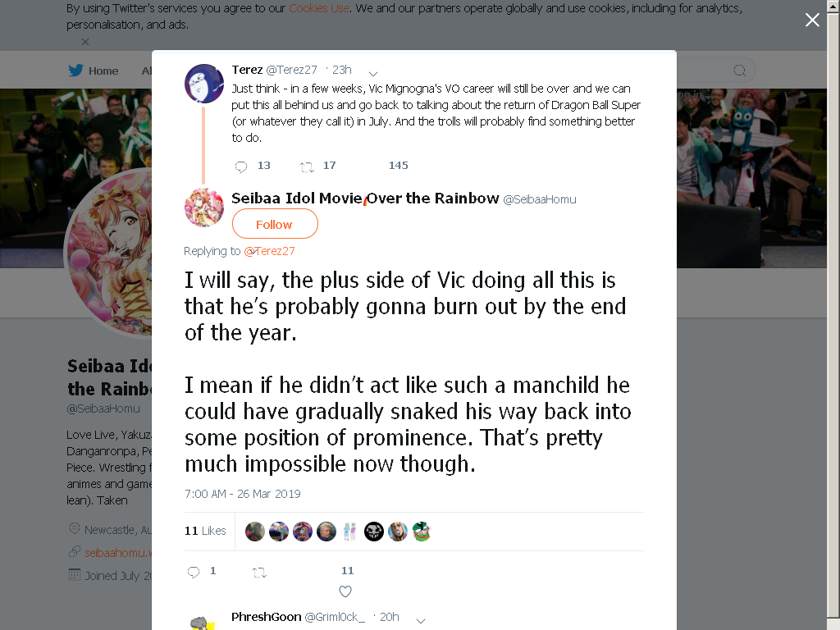The image size is (840, 630).
Task: Click the Twitter bird Home icon
Action: (76, 71)
